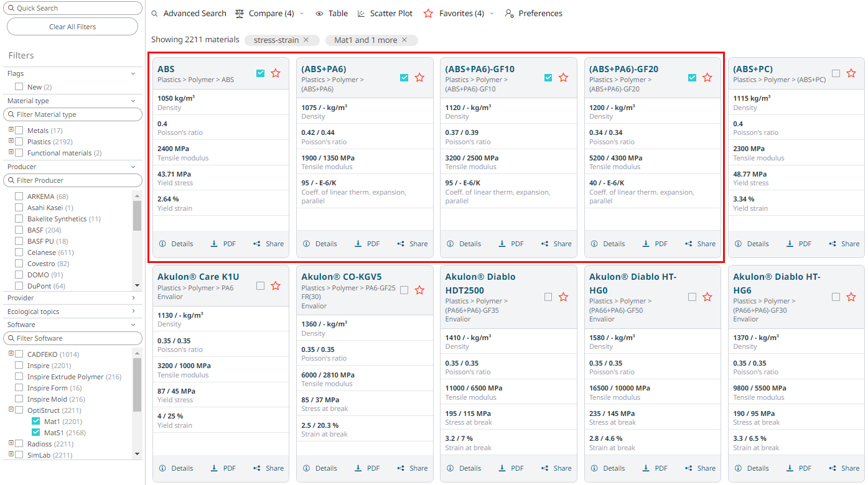Focus the Quick Search field
The image size is (868, 485).
click(73, 8)
